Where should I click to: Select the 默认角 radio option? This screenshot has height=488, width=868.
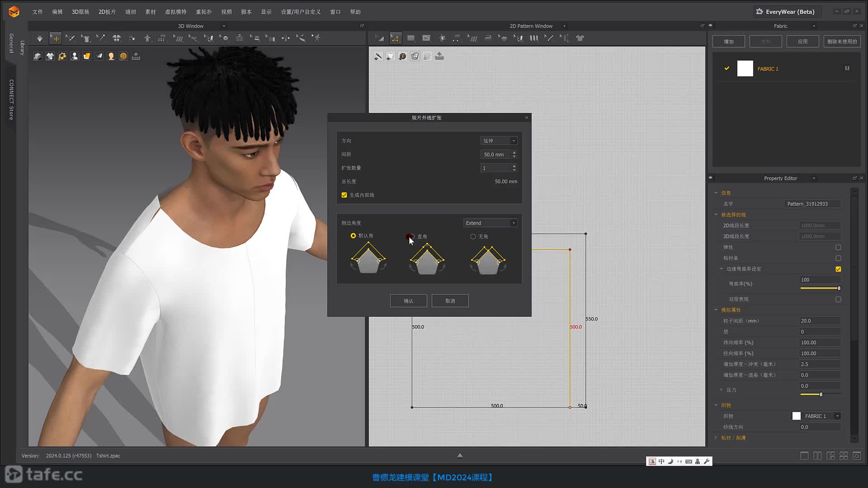click(x=353, y=236)
